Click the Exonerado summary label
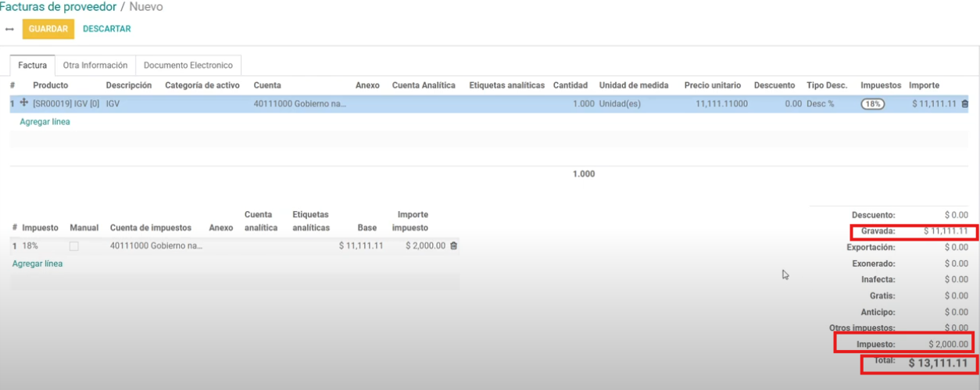Screen dimensions: 980x390 click(x=874, y=263)
